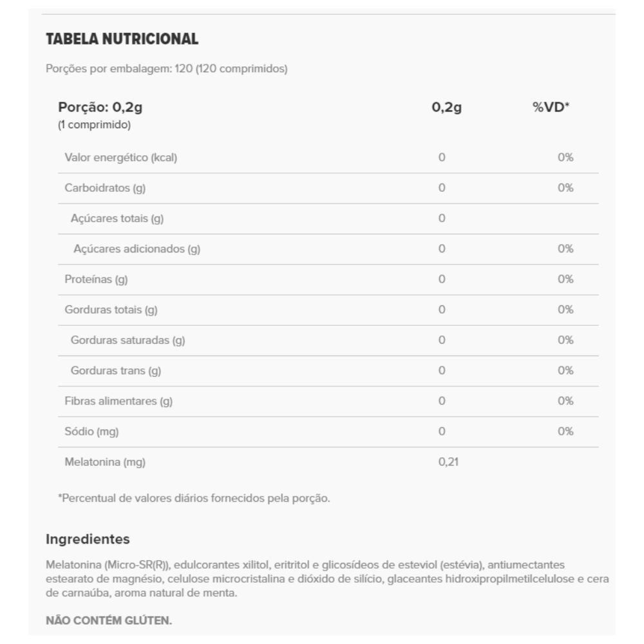Click the Açúcares adicionados (g) label
The width and height of the screenshot is (644, 644).
click(137, 249)
